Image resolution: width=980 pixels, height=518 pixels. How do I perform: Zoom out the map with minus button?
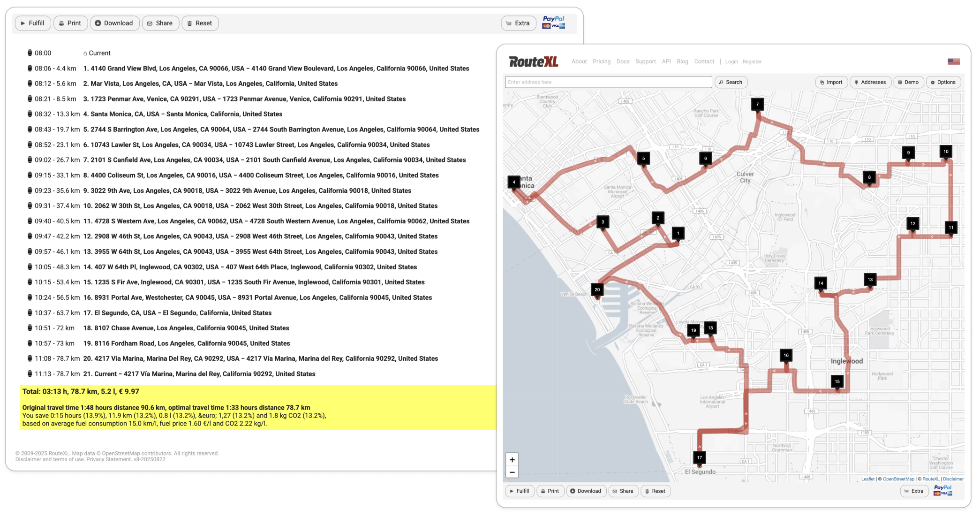(512, 472)
